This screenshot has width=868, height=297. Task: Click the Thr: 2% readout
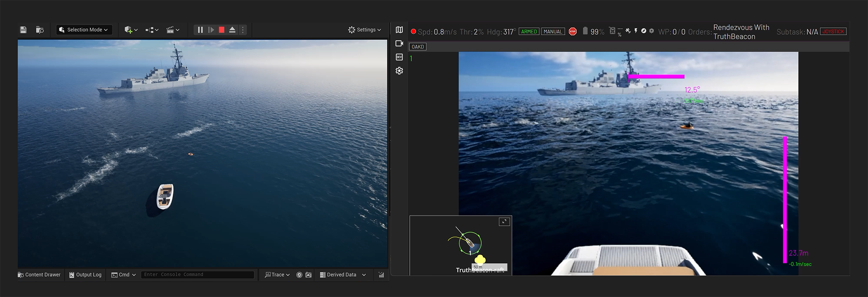coord(472,32)
